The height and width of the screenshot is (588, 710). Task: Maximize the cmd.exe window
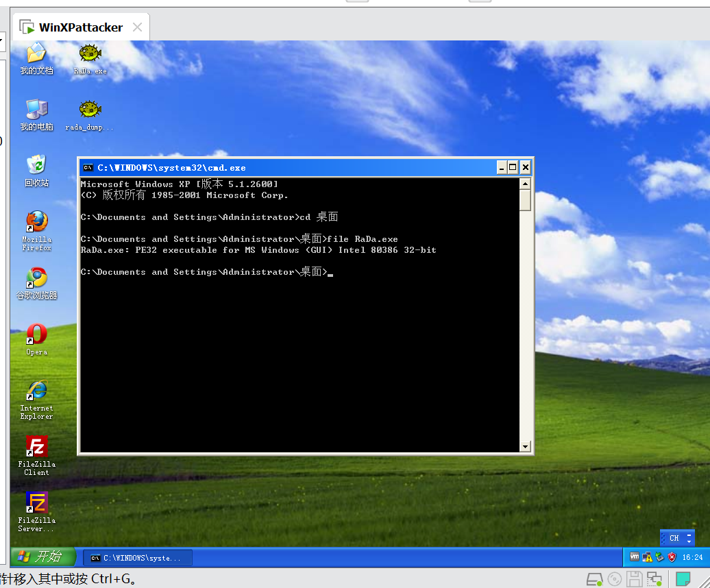click(513, 167)
